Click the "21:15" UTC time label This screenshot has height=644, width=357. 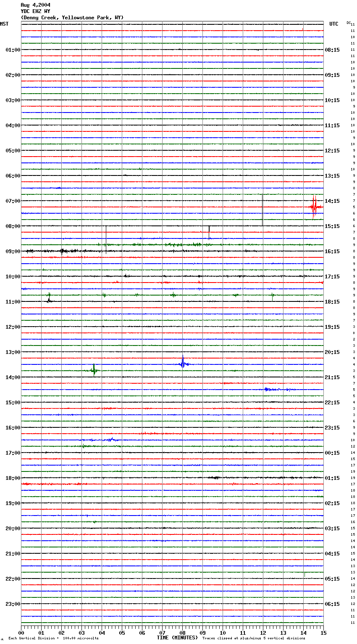(332, 377)
